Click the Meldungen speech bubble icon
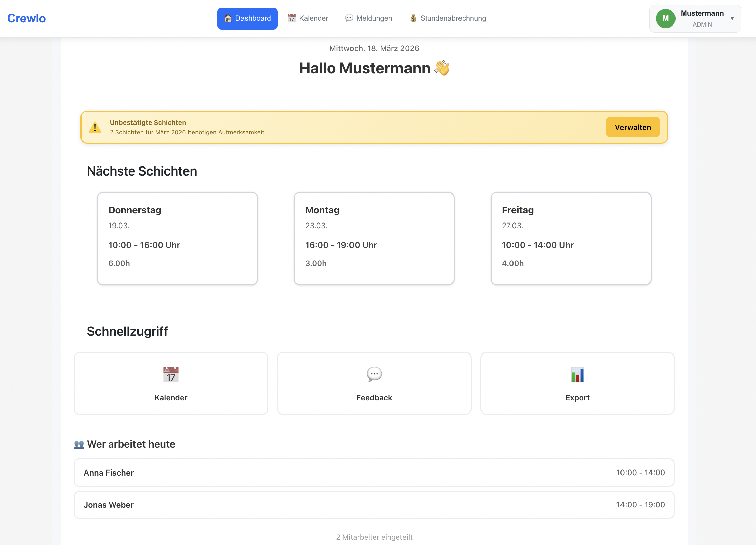Viewport: 756px width, 545px height. coord(349,18)
